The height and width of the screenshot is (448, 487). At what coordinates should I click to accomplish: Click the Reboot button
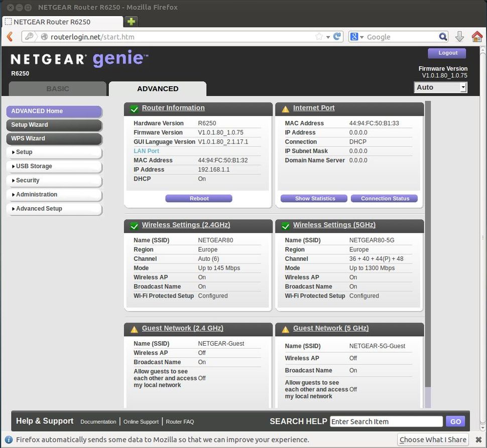click(199, 198)
